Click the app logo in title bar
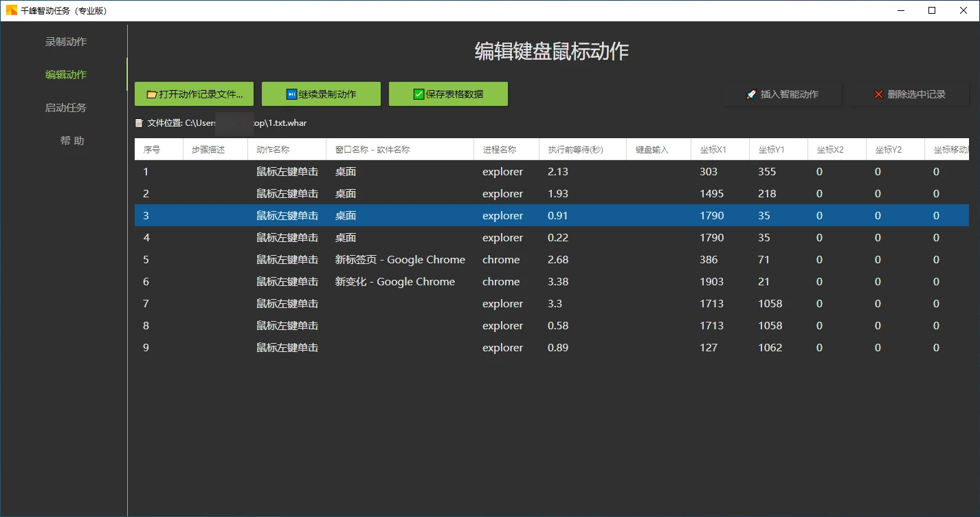This screenshot has width=980, height=517. pos(12,10)
